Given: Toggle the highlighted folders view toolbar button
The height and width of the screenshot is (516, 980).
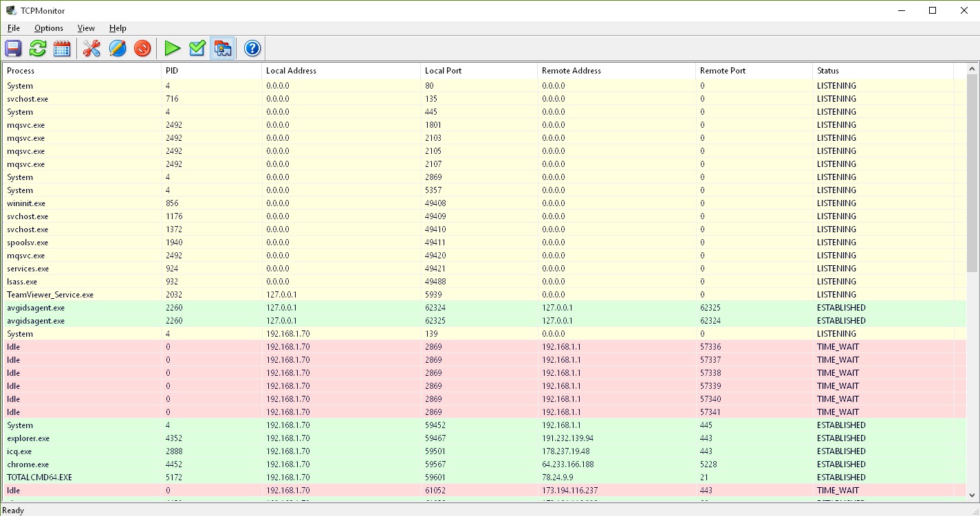Looking at the screenshot, I should point(222,48).
